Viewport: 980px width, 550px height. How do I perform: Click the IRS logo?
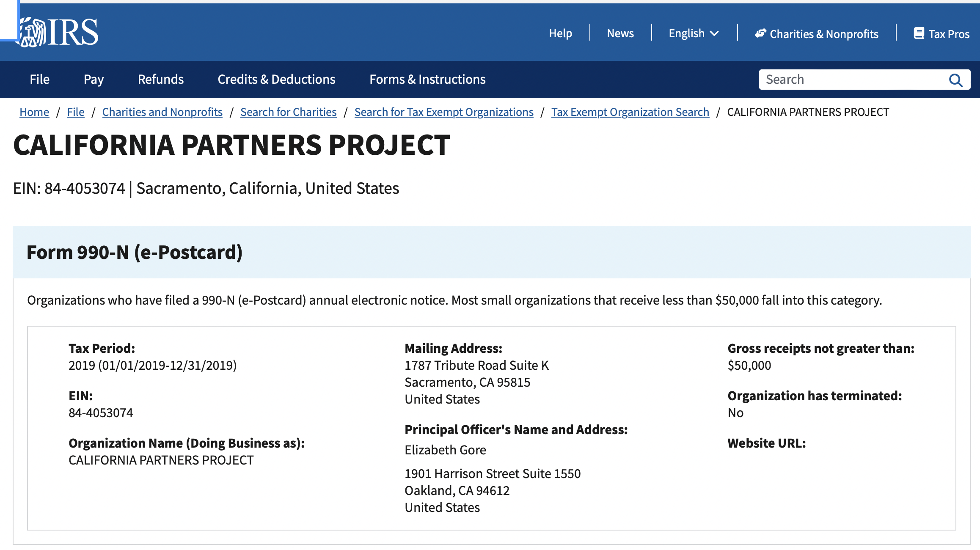tap(58, 32)
